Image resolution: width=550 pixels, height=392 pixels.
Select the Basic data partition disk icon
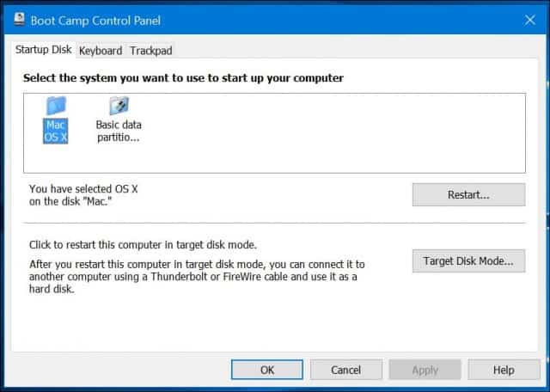pyautogui.click(x=119, y=106)
